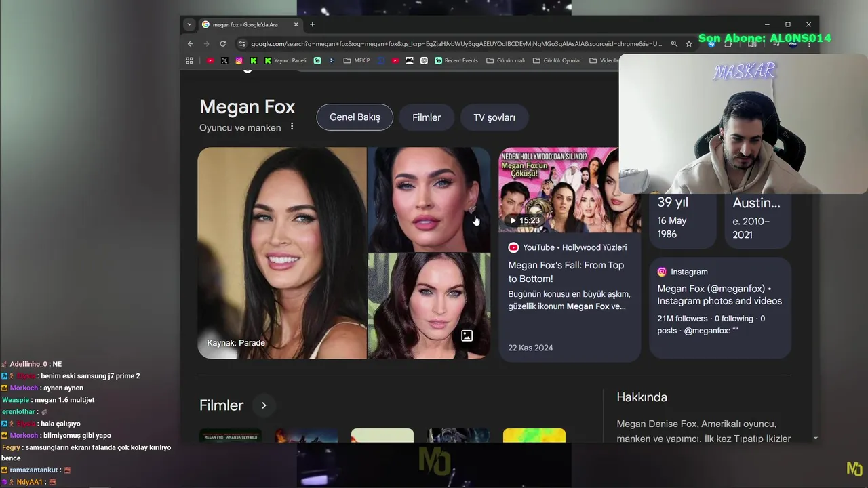This screenshot has width=868, height=488.
Task: Open the Instagram bookmark icon
Action: [239, 60]
